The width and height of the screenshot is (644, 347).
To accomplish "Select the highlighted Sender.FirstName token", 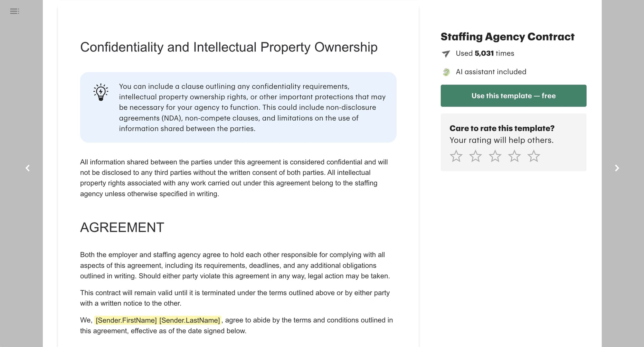I will point(126,320).
